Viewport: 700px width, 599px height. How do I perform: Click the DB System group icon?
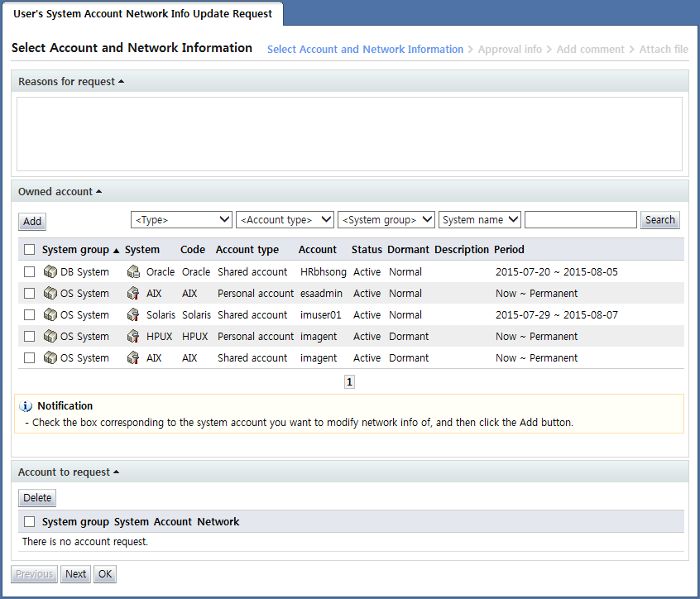click(50, 272)
